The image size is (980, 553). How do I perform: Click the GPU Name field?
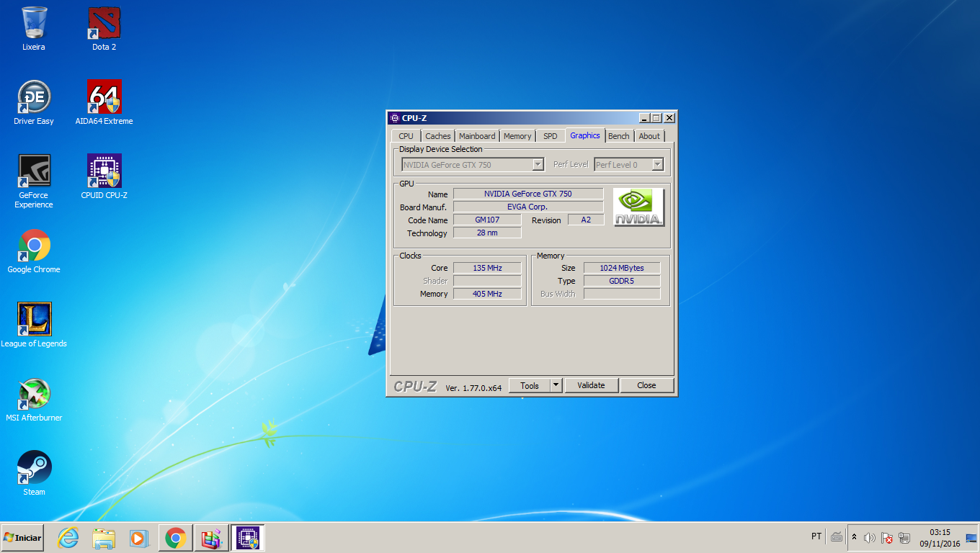coord(528,194)
